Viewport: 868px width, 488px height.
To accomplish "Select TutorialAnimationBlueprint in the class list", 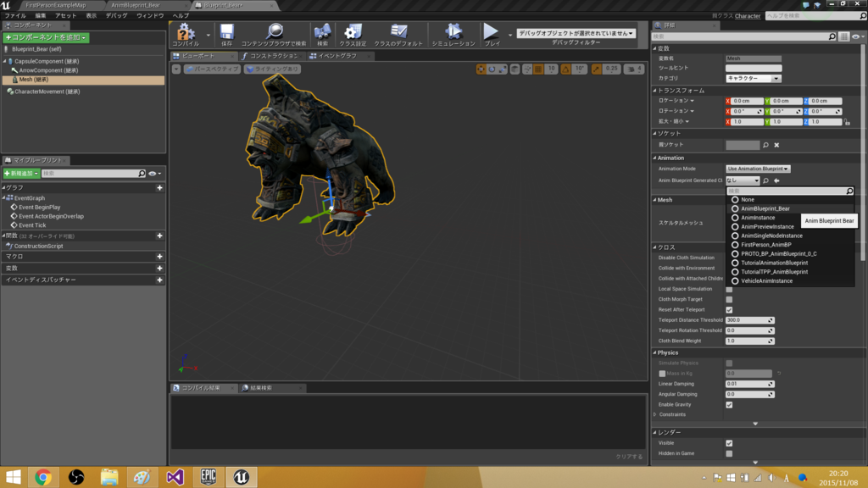I will (x=775, y=263).
